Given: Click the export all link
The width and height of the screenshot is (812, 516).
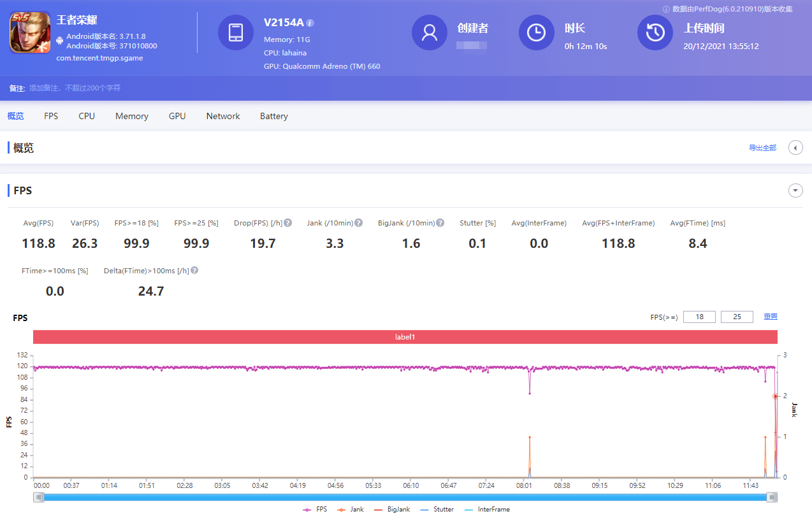Looking at the screenshot, I should (x=762, y=148).
